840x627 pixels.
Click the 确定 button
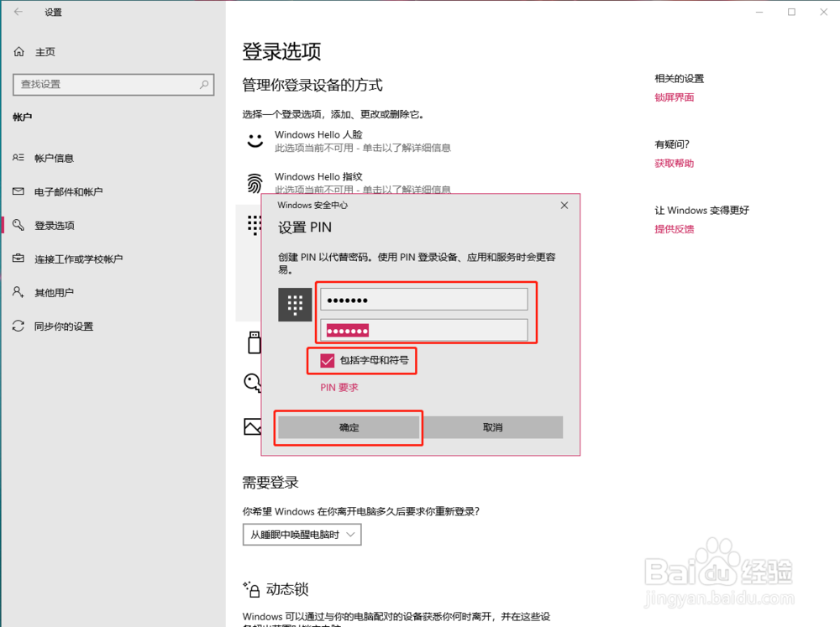pyautogui.click(x=349, y=427)
